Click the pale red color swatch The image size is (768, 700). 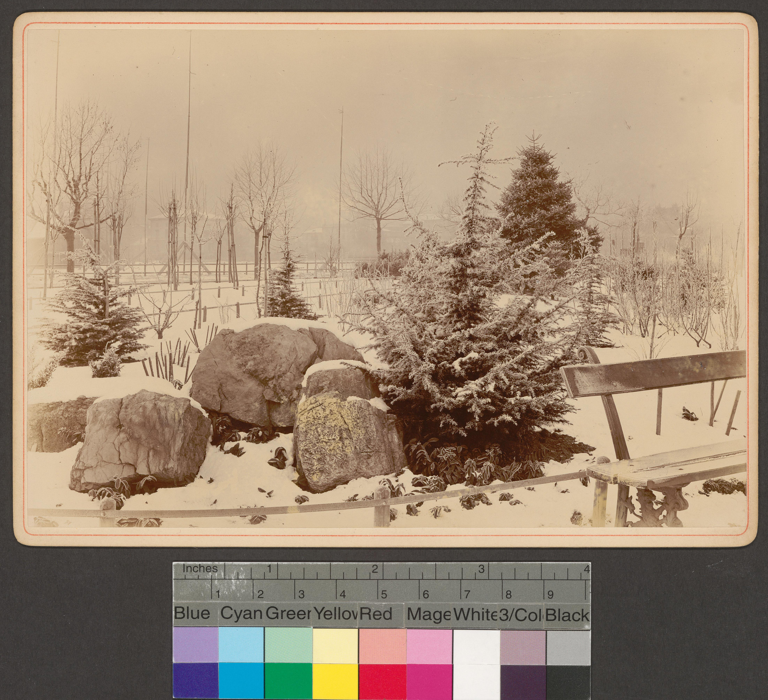tap(382, 646)
